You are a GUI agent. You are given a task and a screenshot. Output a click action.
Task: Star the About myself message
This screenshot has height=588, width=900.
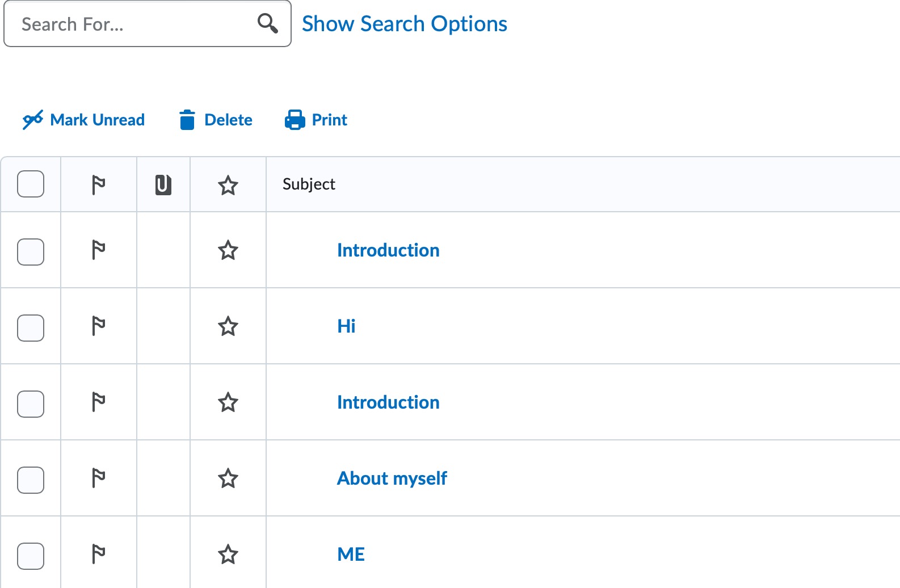tap(228, 478)
